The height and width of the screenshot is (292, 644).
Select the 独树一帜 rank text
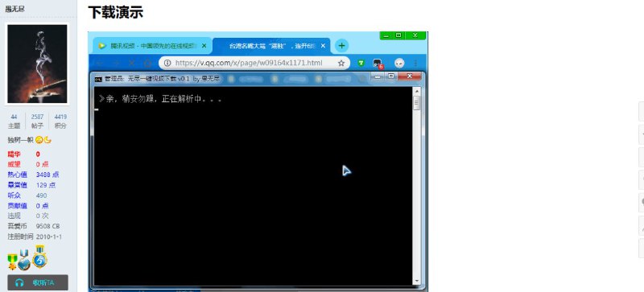[21, 140]
